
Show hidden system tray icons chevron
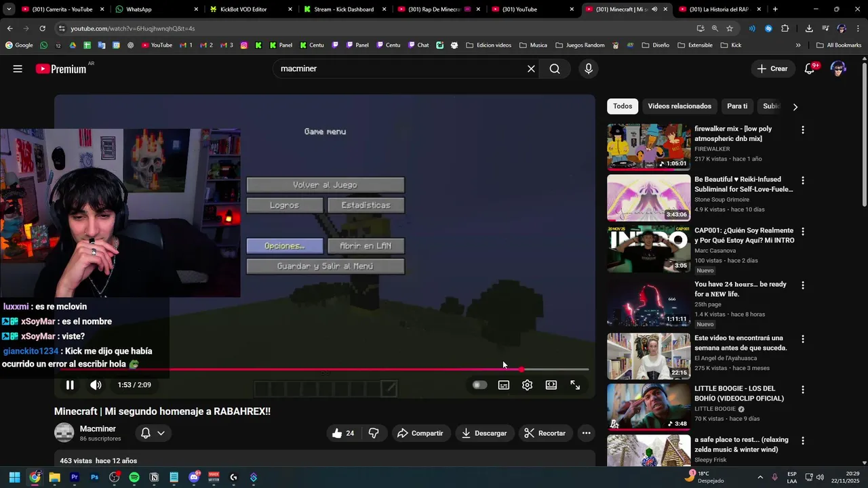[760, 477]
